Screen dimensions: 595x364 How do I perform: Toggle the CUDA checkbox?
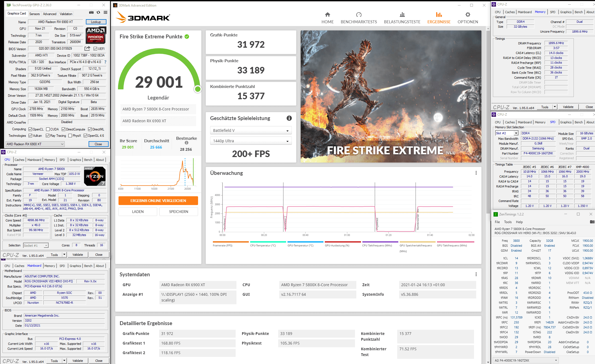[x=48, y=129]
